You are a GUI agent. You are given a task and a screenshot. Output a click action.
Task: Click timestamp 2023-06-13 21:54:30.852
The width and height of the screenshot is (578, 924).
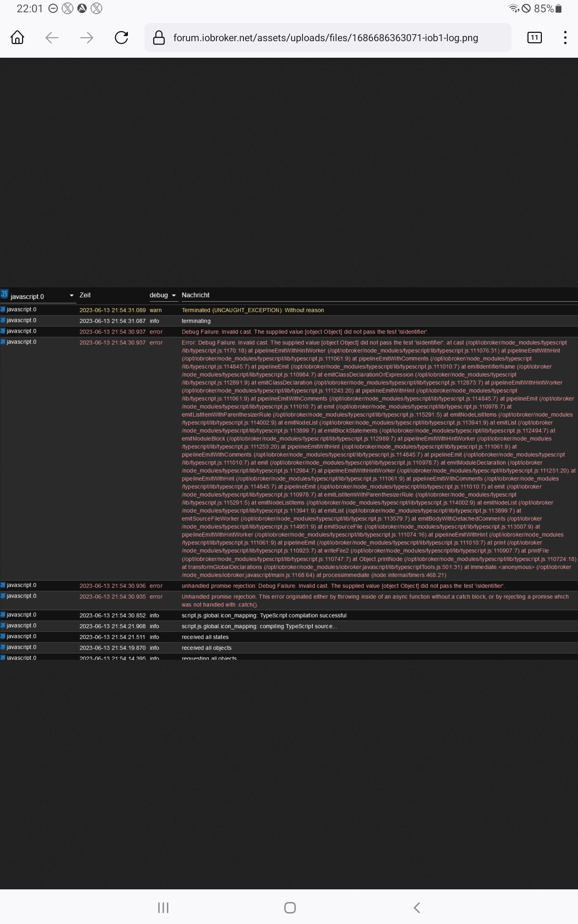[112, 615]
